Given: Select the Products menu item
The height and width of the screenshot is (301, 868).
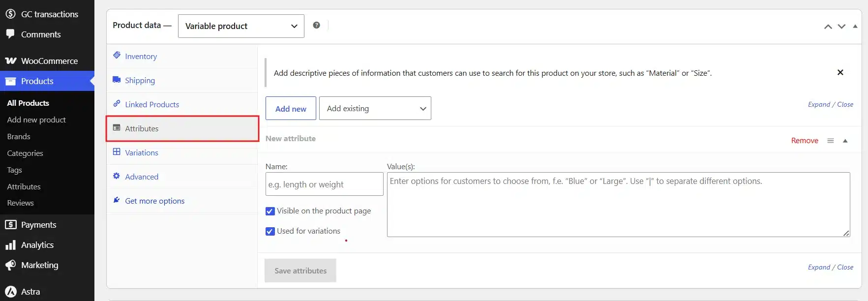Looking at the screenshot, I should [47, 81].
